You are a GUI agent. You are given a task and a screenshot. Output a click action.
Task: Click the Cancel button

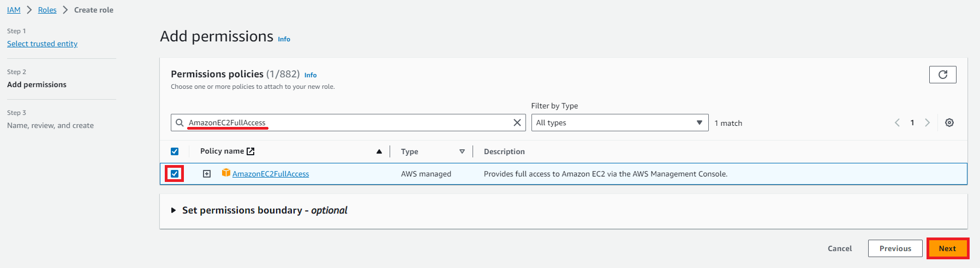point(840,248)
